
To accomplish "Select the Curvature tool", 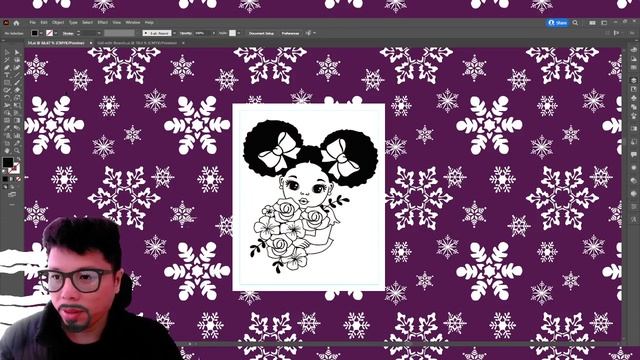I will [x=17, y=67].
